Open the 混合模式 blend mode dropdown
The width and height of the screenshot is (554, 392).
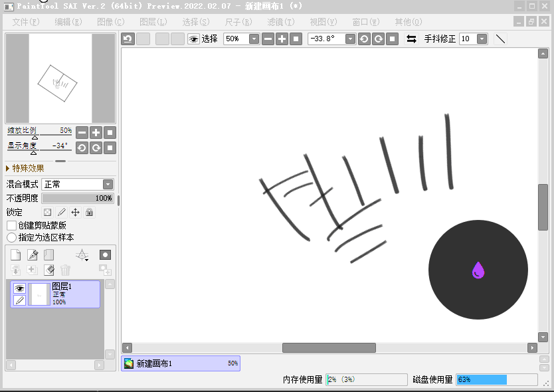point(78,184)
